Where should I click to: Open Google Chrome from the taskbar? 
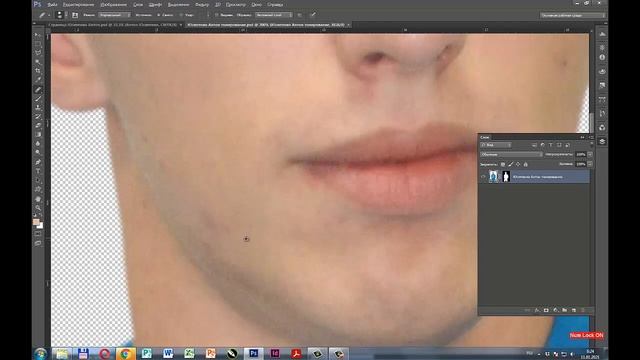point(125,353)
